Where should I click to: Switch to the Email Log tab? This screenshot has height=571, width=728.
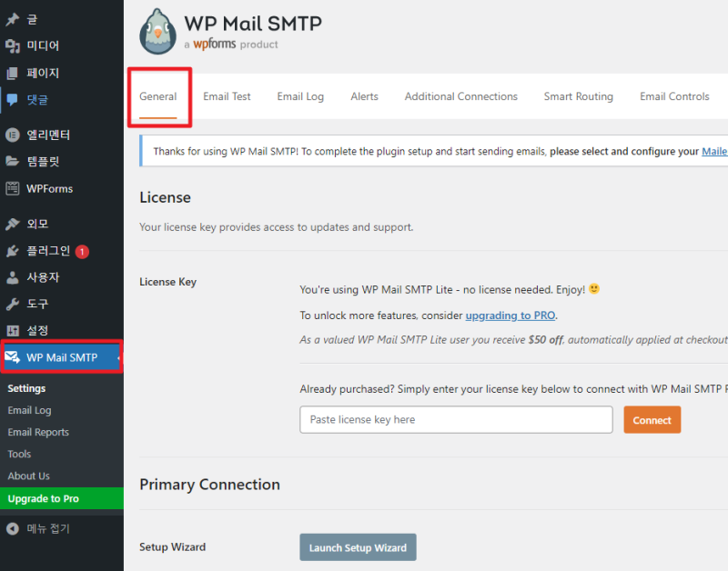[300, 96]
